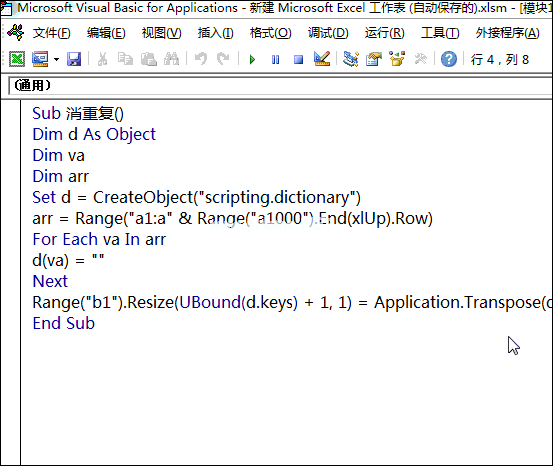Open the Insert UserForm dropdown arrow
Screen dimensions: 553x466
[x=56, y=59]
